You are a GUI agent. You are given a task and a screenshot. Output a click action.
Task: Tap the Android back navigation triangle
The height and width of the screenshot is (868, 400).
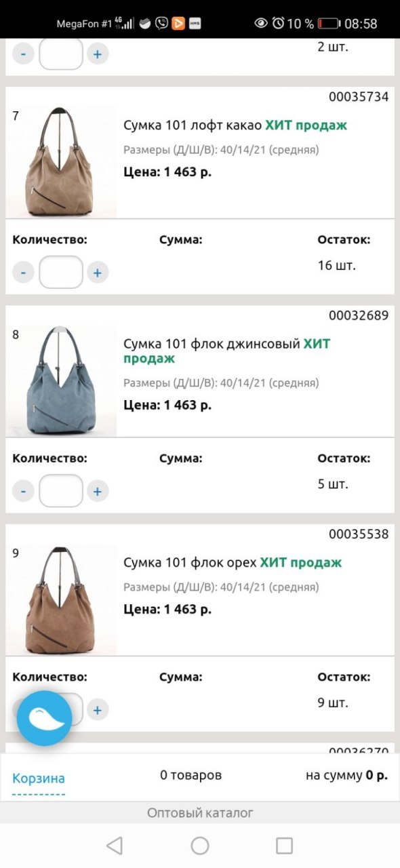[115, 845]
